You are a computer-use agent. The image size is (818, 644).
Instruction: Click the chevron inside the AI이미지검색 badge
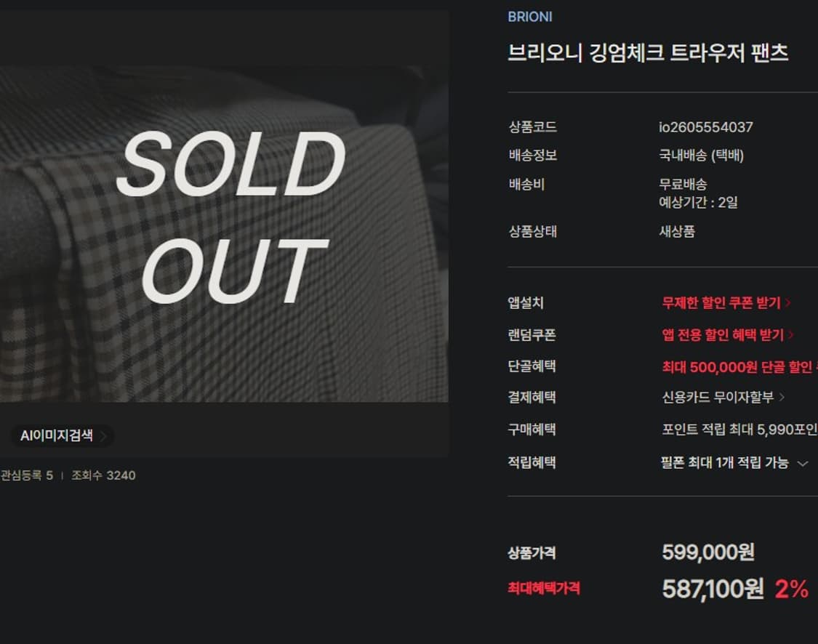pyautogui.click(x=103, y=436)
